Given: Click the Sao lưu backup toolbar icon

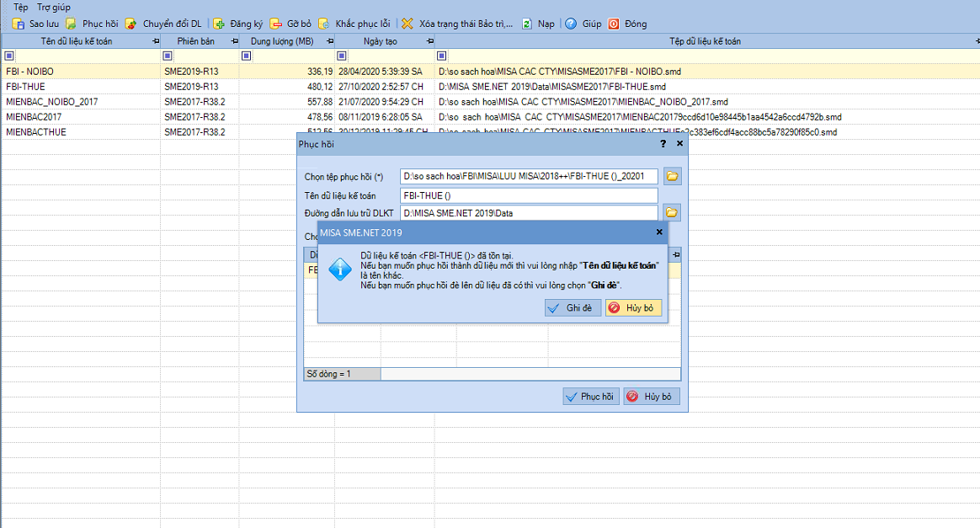Looking at the screenshot, I should (x=18, y=24).
